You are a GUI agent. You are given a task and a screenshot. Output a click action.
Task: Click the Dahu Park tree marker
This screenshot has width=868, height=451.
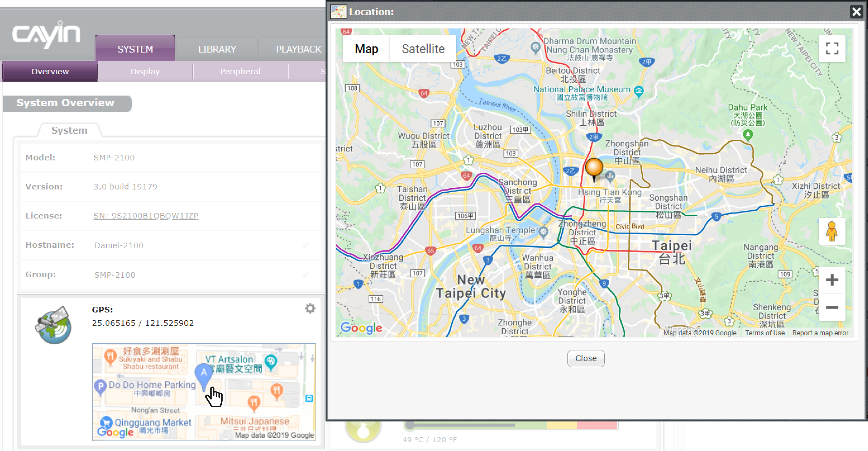[x=748, y=135]
